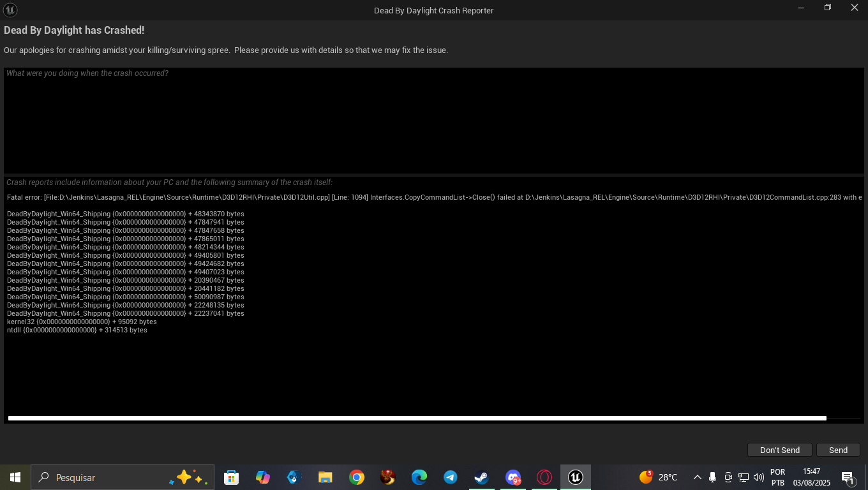Restore down the Crash Reporter window
Screen dimensions: 868x490
point(828,8)
